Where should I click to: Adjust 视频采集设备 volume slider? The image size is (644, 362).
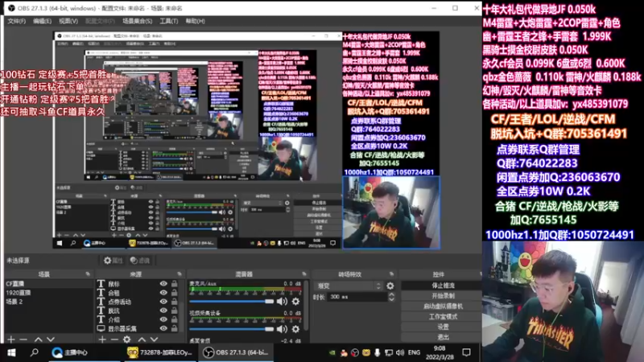point(231,329)
